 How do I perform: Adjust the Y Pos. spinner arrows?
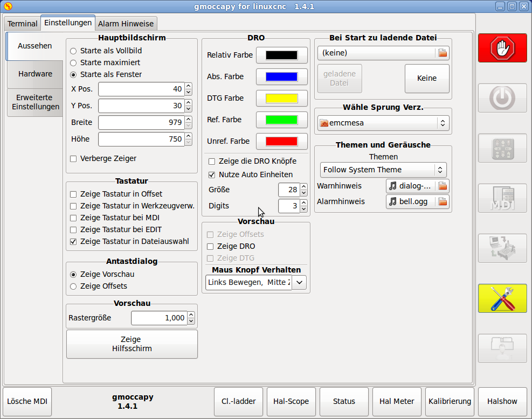pos(189,106)
